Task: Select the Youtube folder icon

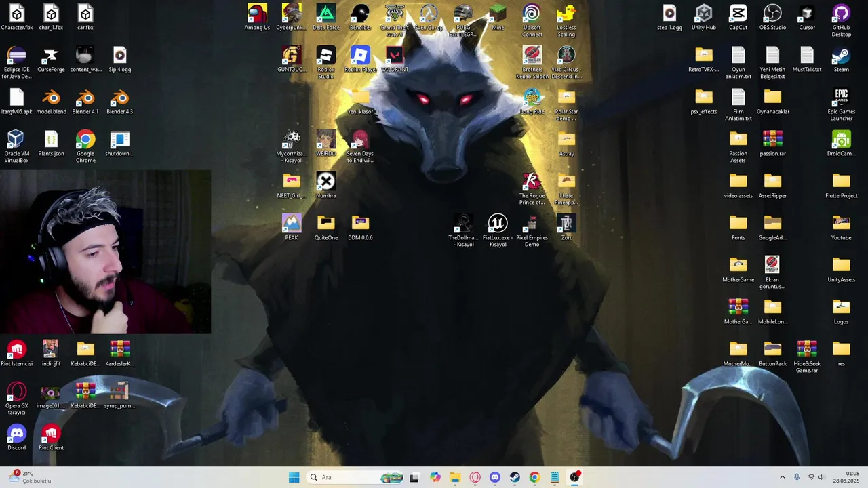Action: tap(841, 228)
